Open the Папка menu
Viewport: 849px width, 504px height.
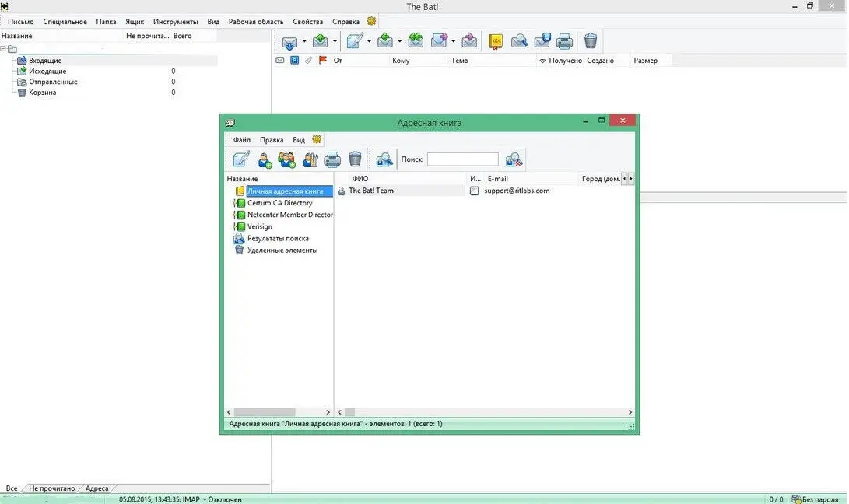click(106, 22)
